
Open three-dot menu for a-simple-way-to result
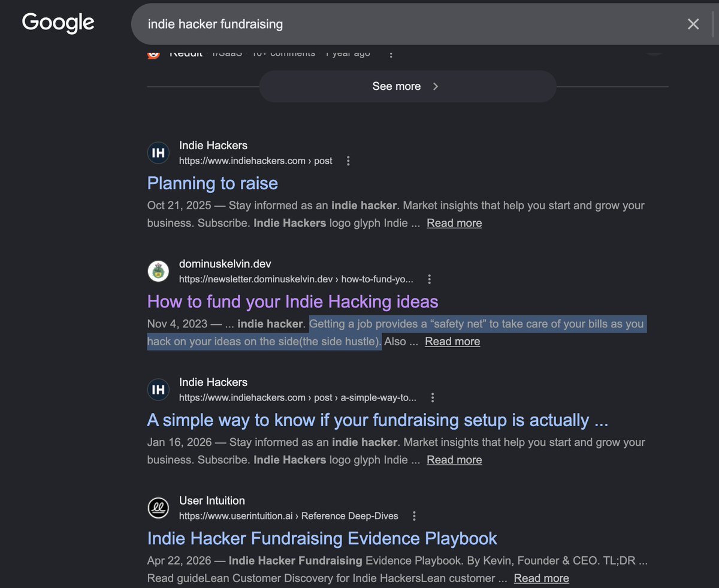tap(433, 397)
